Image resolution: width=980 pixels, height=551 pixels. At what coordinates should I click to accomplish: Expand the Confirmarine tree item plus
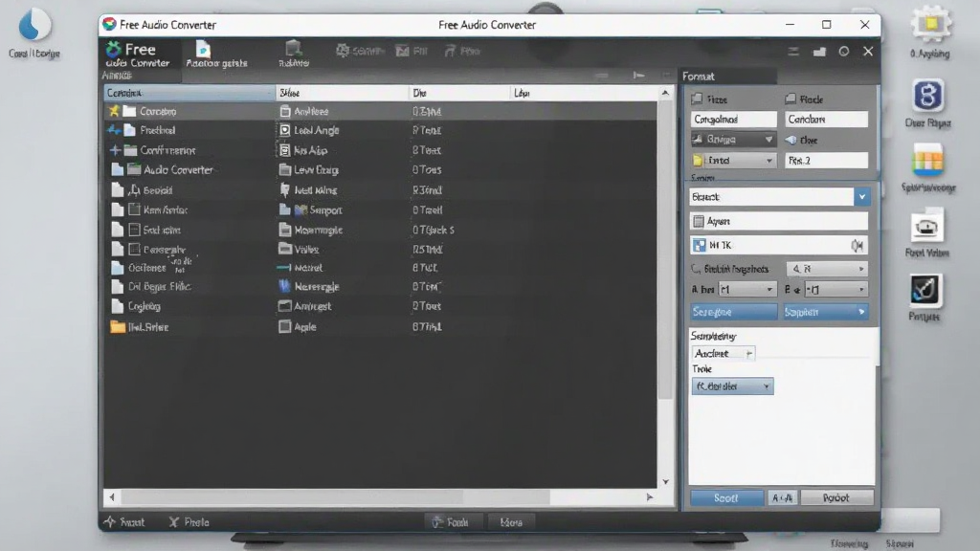[115, 150]
